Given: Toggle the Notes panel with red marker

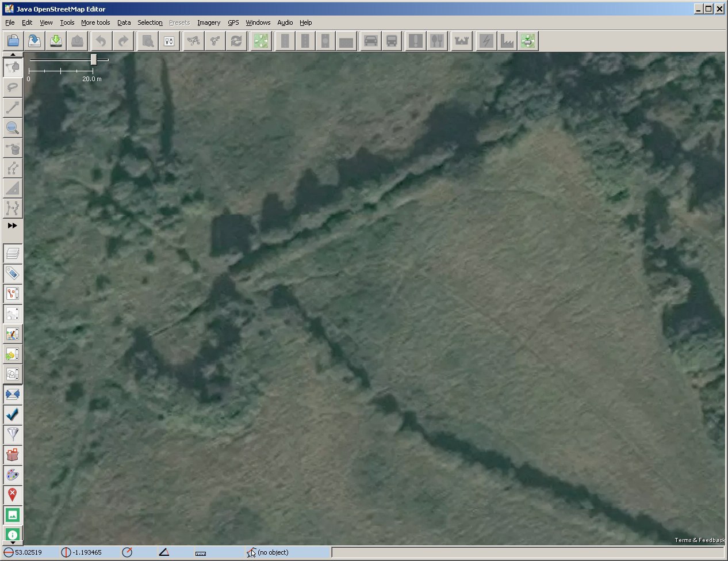Looking at the screenshot, I should (x=13, y=495).
